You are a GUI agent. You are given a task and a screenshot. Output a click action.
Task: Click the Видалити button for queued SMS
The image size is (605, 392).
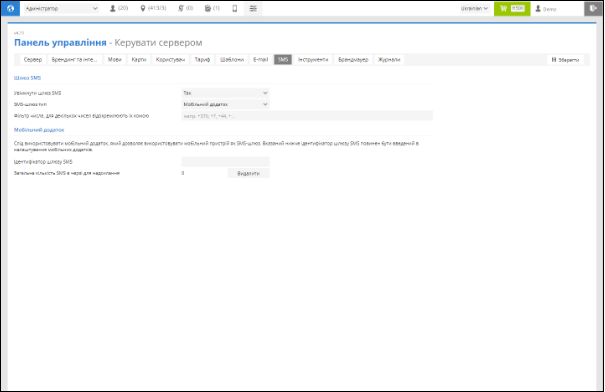248,173
